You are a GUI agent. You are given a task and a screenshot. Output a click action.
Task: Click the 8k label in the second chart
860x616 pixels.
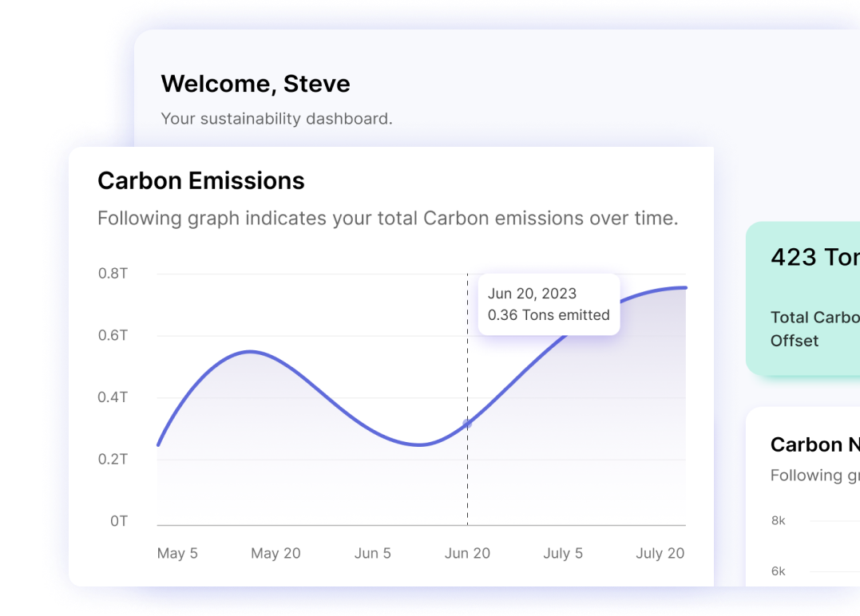(778, 520)
